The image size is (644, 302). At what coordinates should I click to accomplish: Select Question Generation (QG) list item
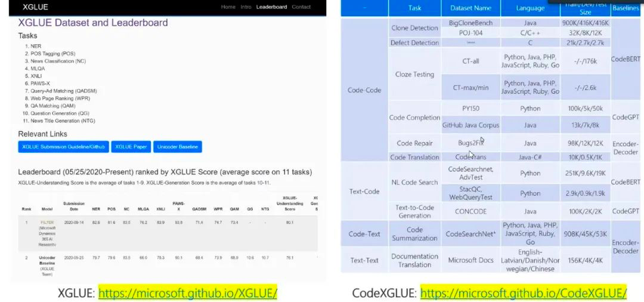pyautogui.click(x=60, y=113)
